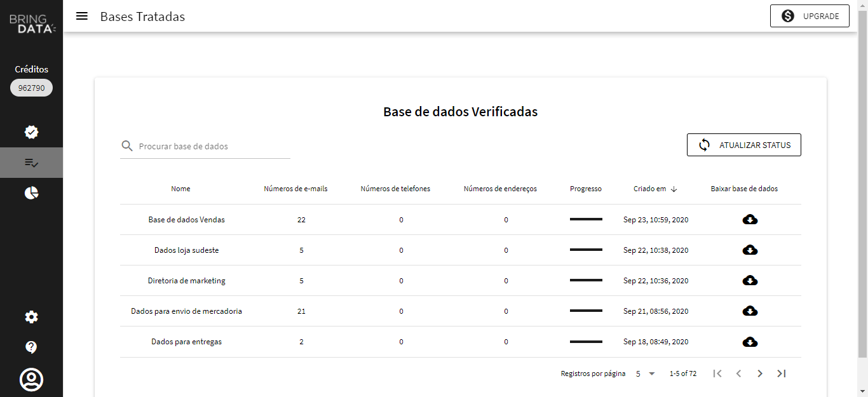This screenshot has width=868, height=397.
Task: Download the Diretoria de marketing database
Action: pos(750,281)
